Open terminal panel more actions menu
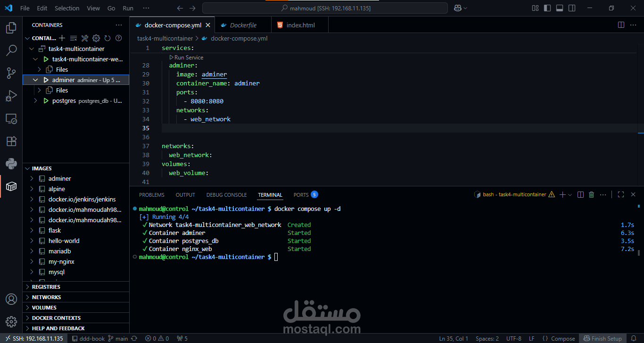644x343 pixels. (603, 194)
